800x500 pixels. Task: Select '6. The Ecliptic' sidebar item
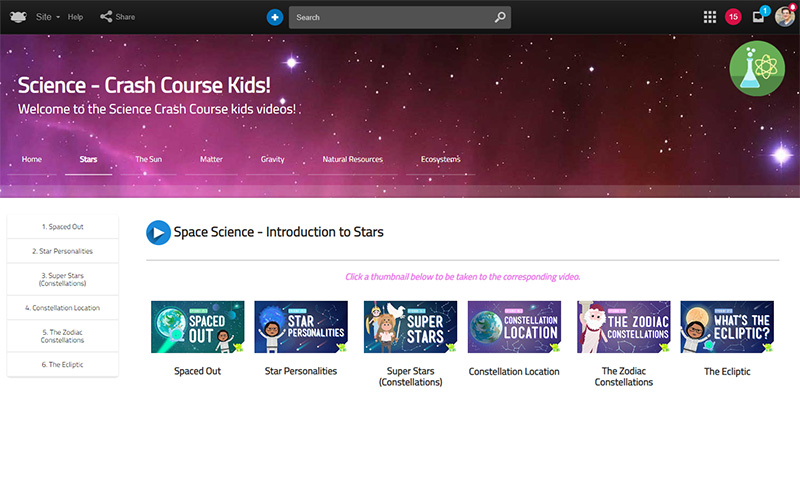pos(63,365)
